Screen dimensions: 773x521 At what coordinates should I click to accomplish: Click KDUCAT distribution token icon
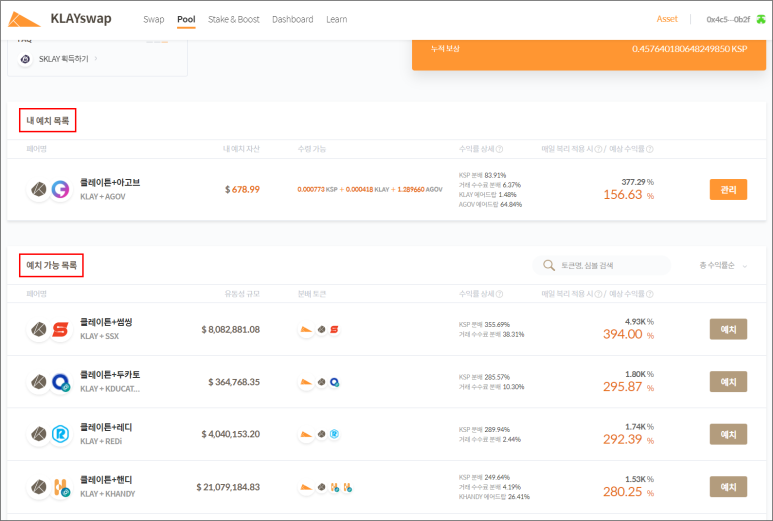click(334, 382)
